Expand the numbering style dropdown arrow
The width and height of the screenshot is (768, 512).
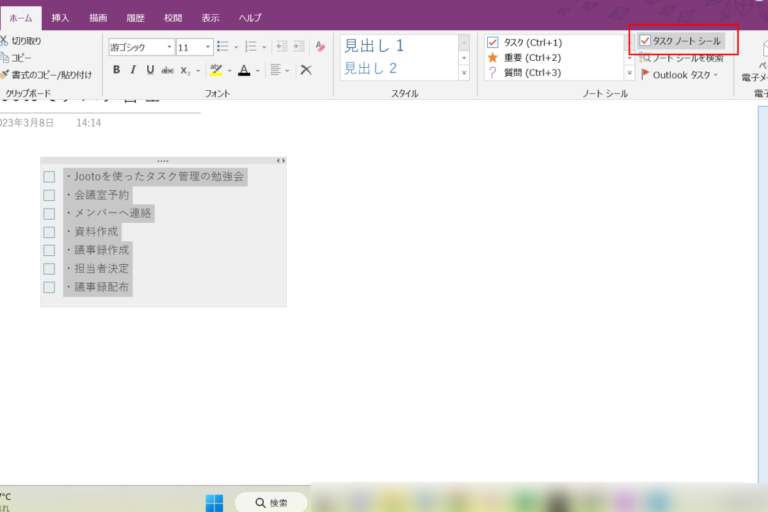264,48
